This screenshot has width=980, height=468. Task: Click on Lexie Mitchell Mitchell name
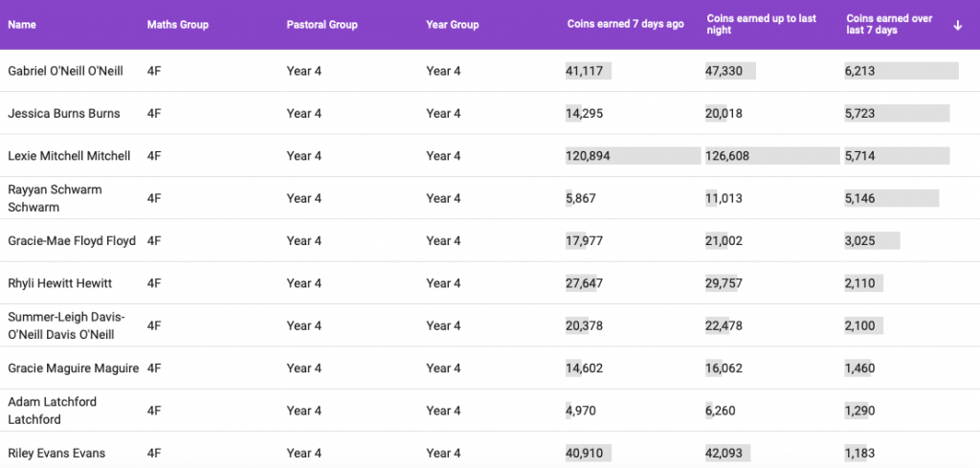(69, 156)
